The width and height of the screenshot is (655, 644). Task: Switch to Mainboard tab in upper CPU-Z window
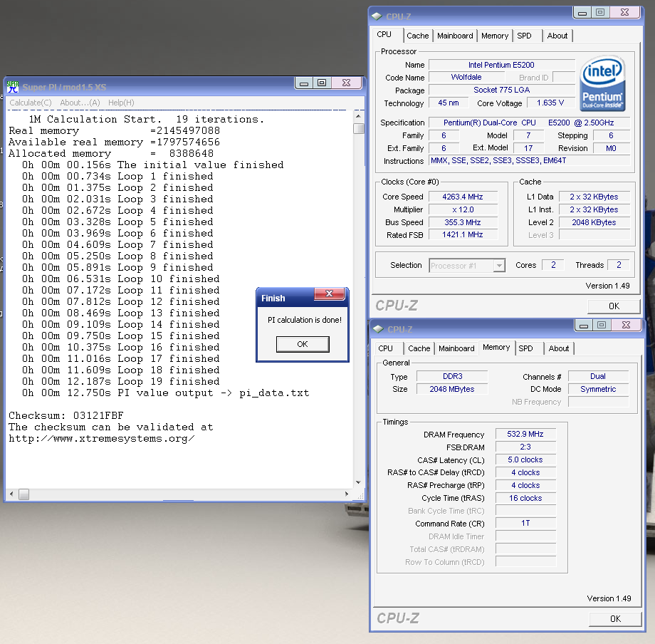click(x=455, y=36)
